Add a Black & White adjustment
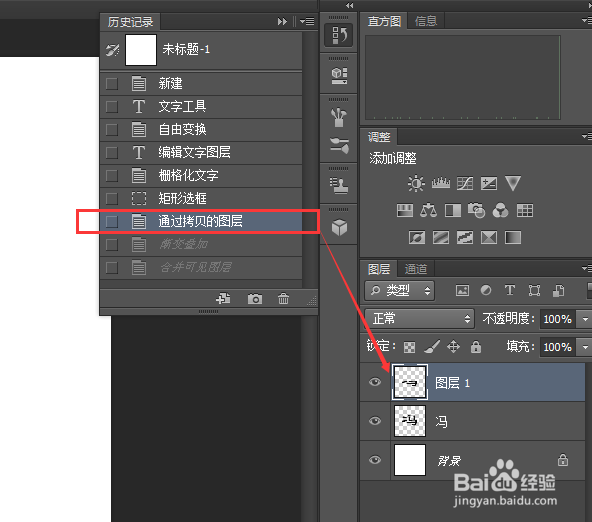Image resolution: width=592 pixels, height=522 pixels. coord(453,210)
